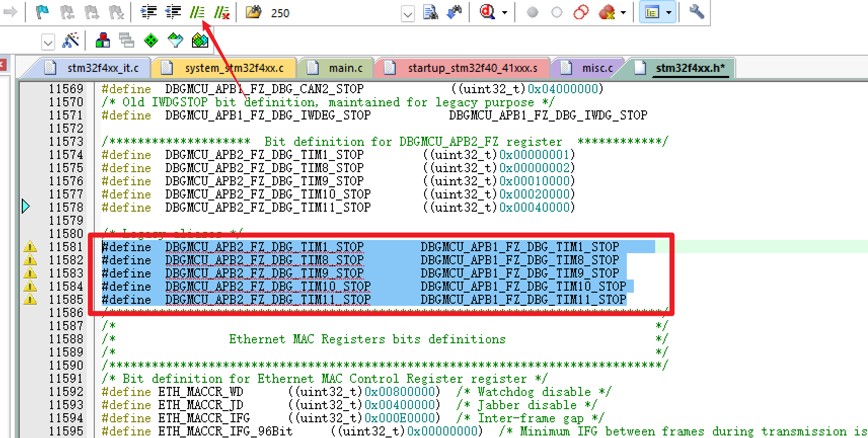Indent the selected lines
Image resolution: width=868 pixels, height=438 pixels.
click(x=148, y=12)
